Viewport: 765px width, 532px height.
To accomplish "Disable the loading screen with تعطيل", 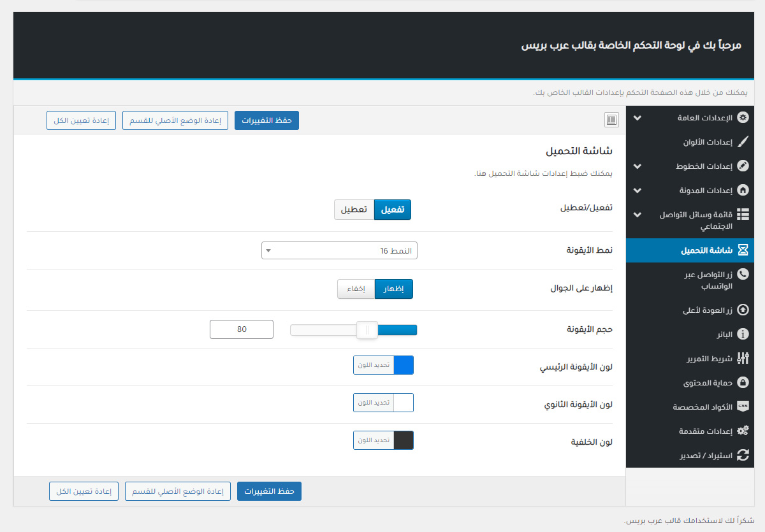I will click(x=354, y=210).
